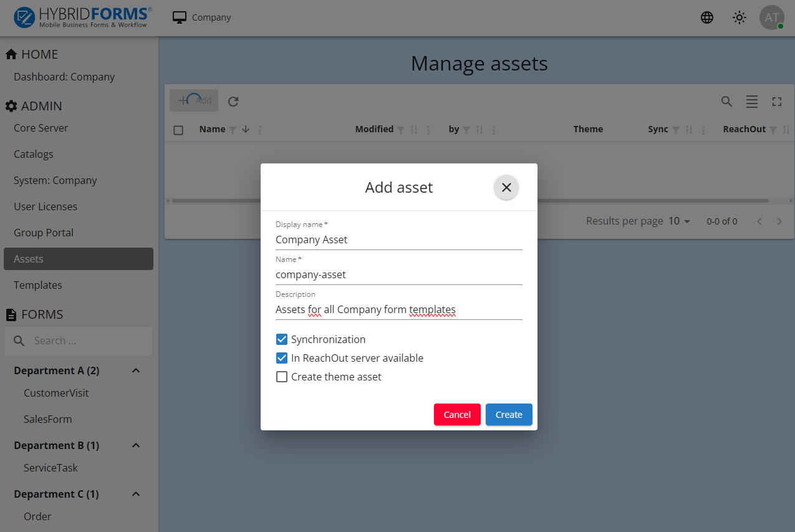Click the Name column filter icon
Screen dimensions: 795x532
coord(233,130)
